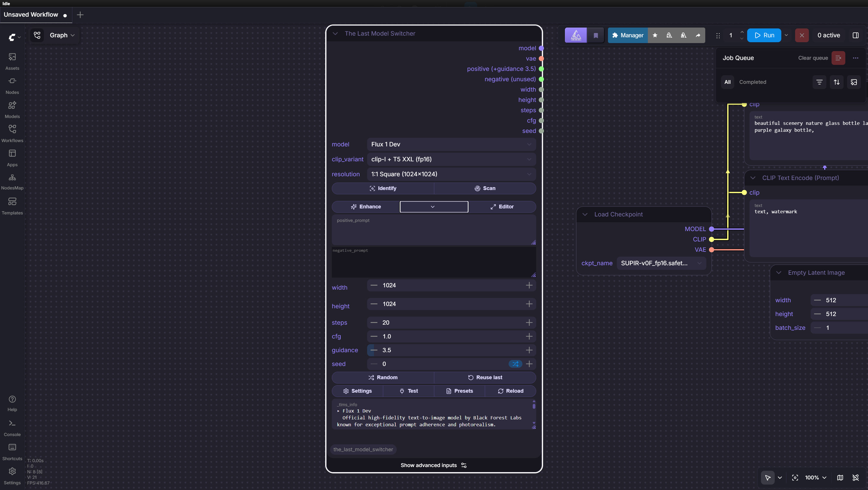Select the pointer select tool
The width and height of the screenshot is (868, 490).
click(768, 478)
